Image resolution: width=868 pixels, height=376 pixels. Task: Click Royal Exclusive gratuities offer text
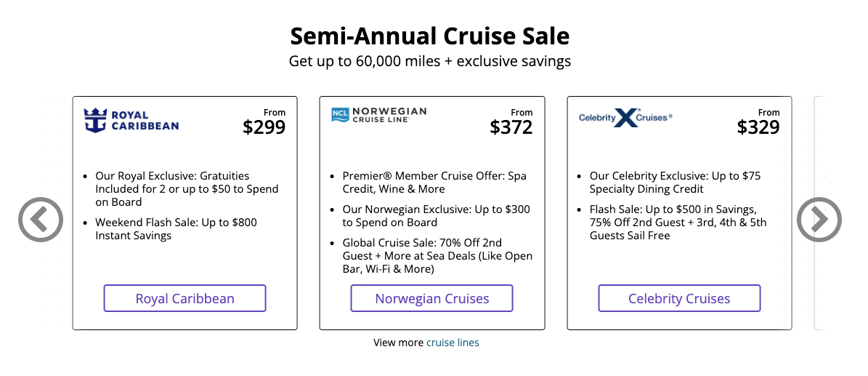tap(187, 189)
